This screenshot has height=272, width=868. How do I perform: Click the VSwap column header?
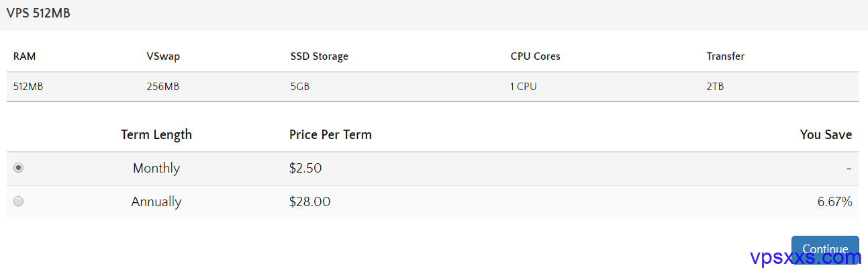tap(163, 56)
